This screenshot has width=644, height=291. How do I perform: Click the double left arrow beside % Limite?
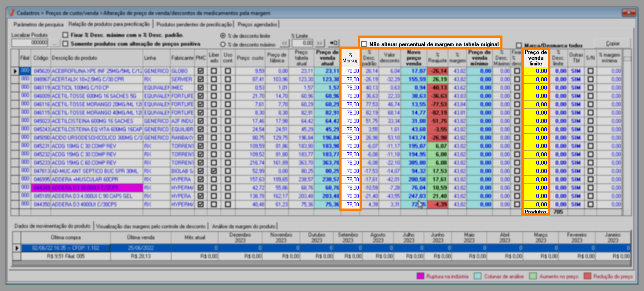[286, 43]
